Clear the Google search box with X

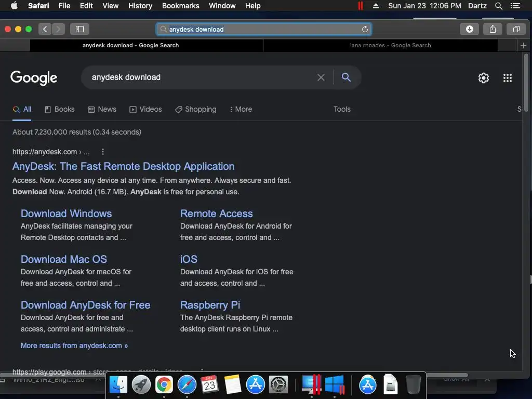coord(321,77)
